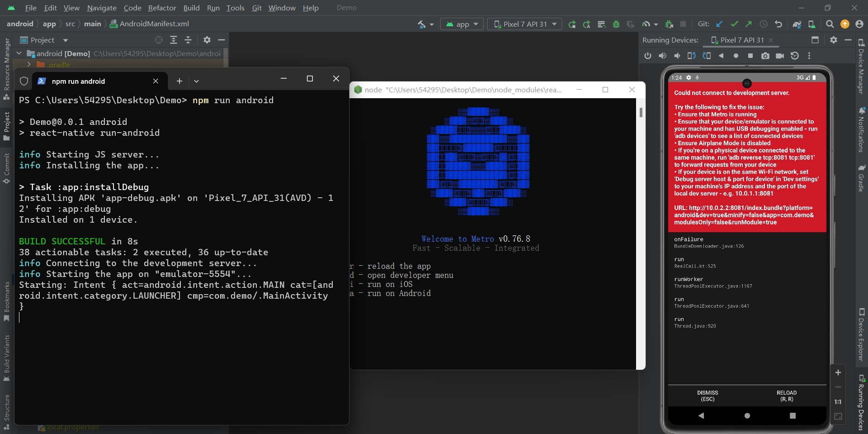
Task: Open the app run configuration dropdown
Action: pyautogui.click(x=462, y=24)
